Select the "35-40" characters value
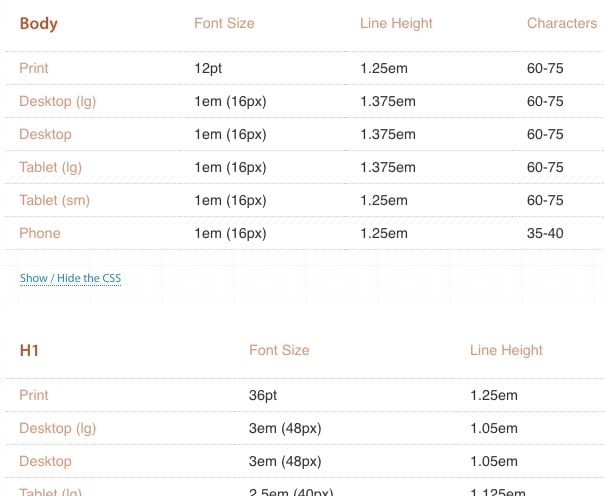This screenshot has width=605, height=496. [545, 233]
